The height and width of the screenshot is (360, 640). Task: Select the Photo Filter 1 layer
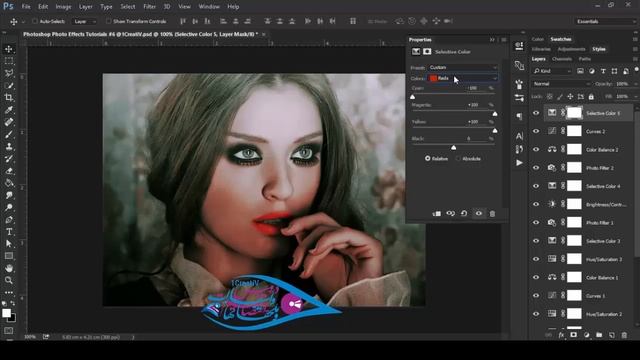(602, 223)
